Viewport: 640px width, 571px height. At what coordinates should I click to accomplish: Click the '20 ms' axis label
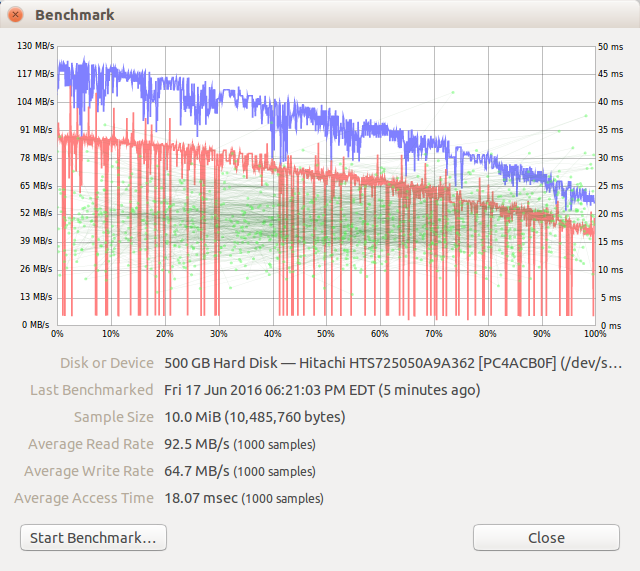coord(611,213)
